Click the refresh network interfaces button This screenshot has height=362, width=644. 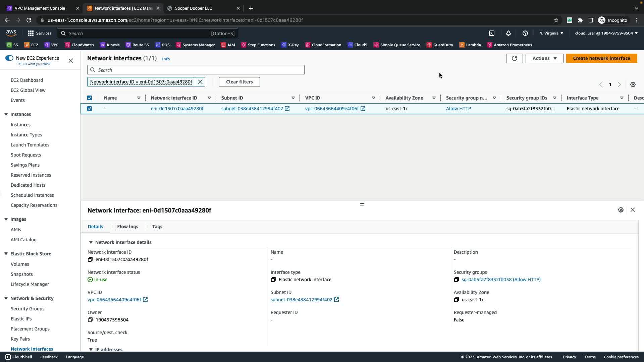tap(514, 58)
